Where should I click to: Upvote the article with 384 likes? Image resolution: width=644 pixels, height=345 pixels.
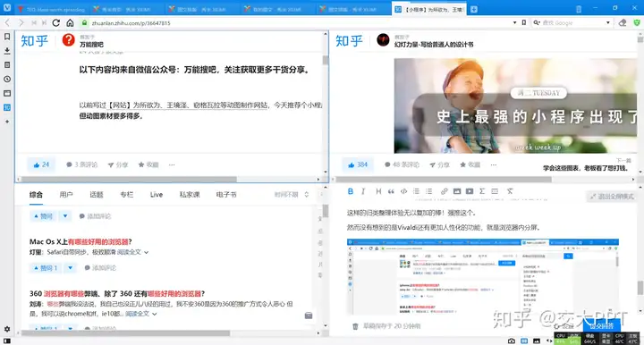pos(358,164)
